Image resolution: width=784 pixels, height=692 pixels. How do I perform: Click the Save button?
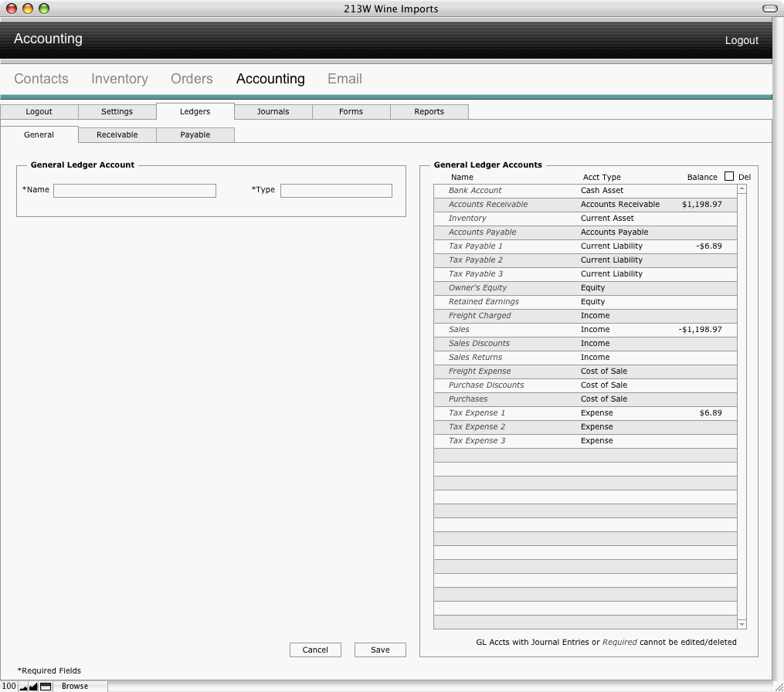tap(380, 650)
